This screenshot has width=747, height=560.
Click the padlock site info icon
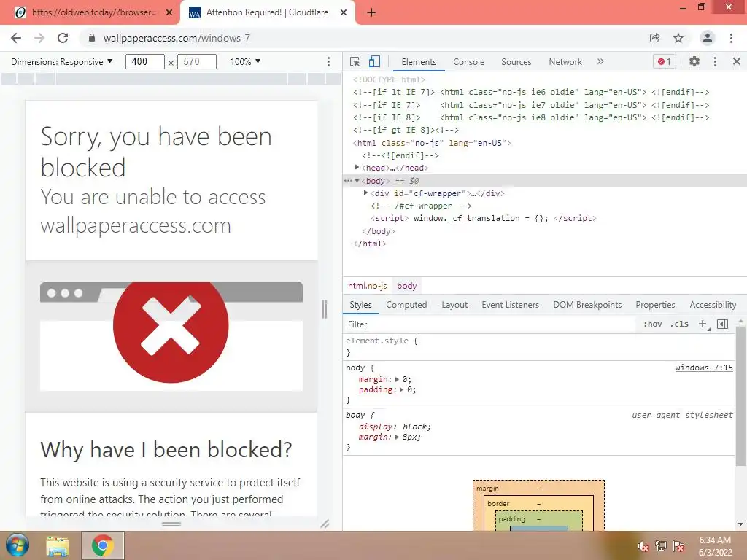coord(92,38)
